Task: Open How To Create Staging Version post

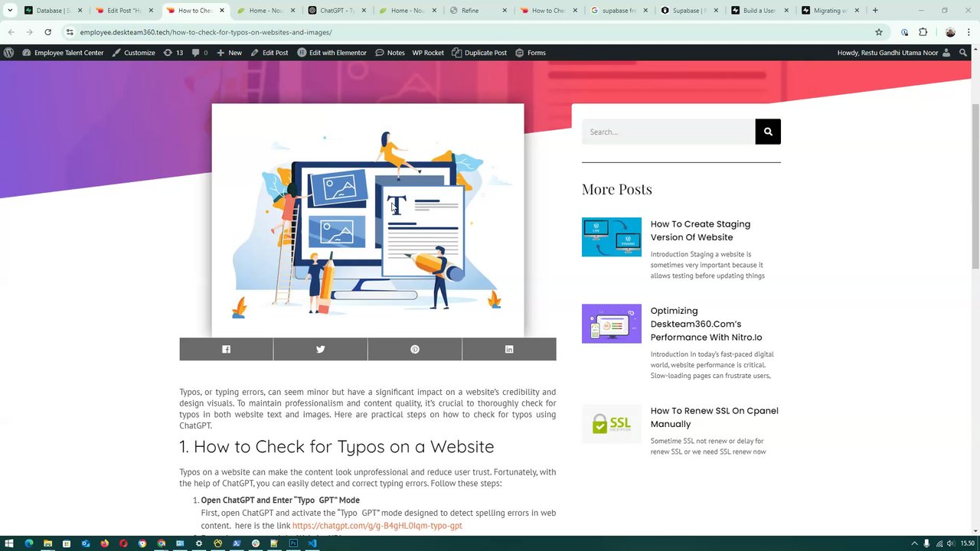Action: (700, 230)
